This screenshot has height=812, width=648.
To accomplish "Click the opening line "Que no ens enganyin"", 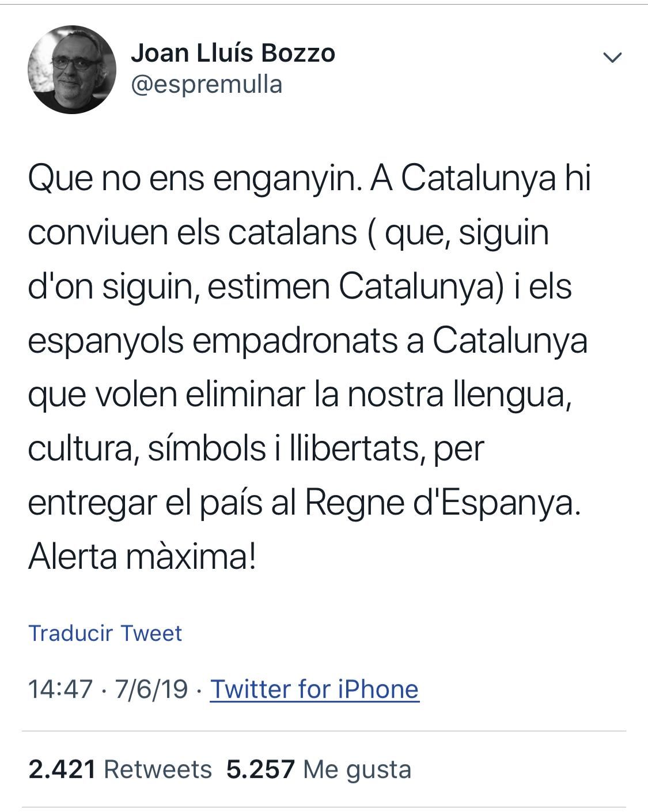I will [x=196, y=180].
